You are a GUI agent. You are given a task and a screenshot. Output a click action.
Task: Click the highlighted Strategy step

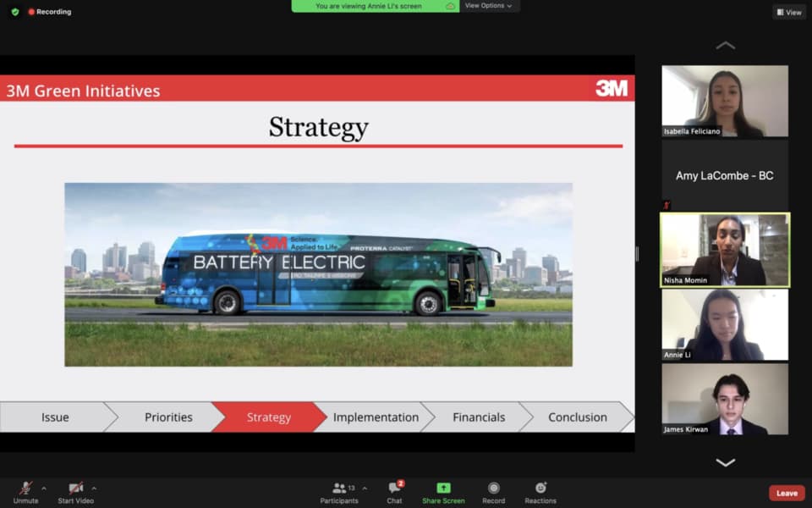[269, 417]
